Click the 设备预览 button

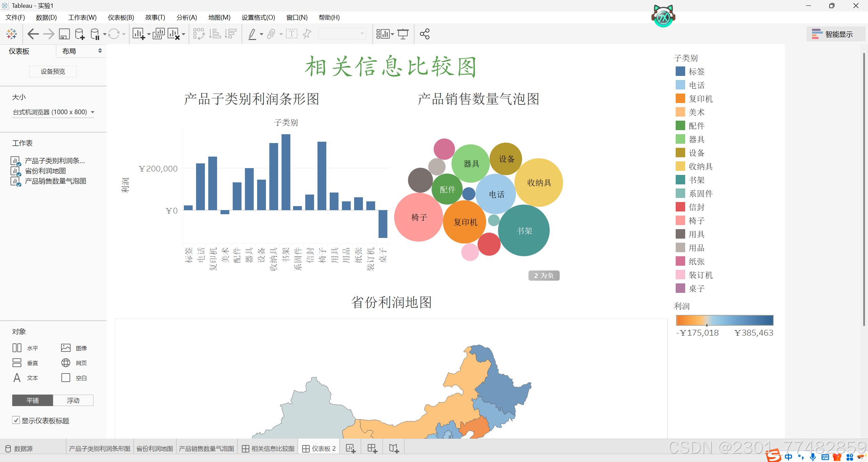pos(53,72)
